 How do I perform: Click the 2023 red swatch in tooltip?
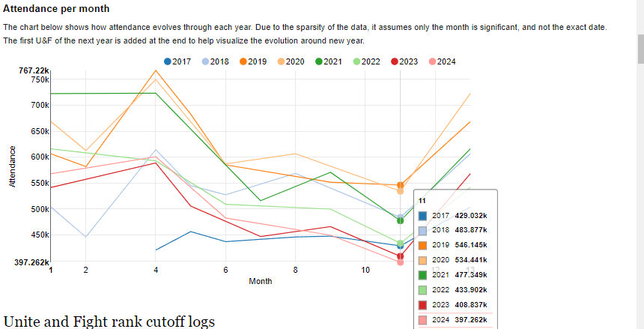(x=422, y=305)
